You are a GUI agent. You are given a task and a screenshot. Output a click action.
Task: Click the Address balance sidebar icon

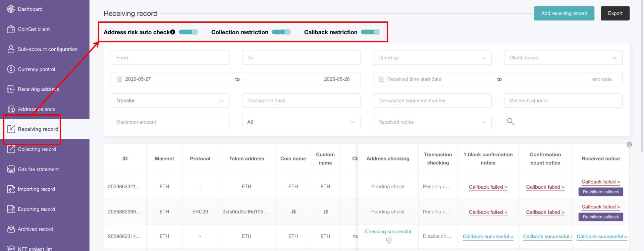point(11,109)
